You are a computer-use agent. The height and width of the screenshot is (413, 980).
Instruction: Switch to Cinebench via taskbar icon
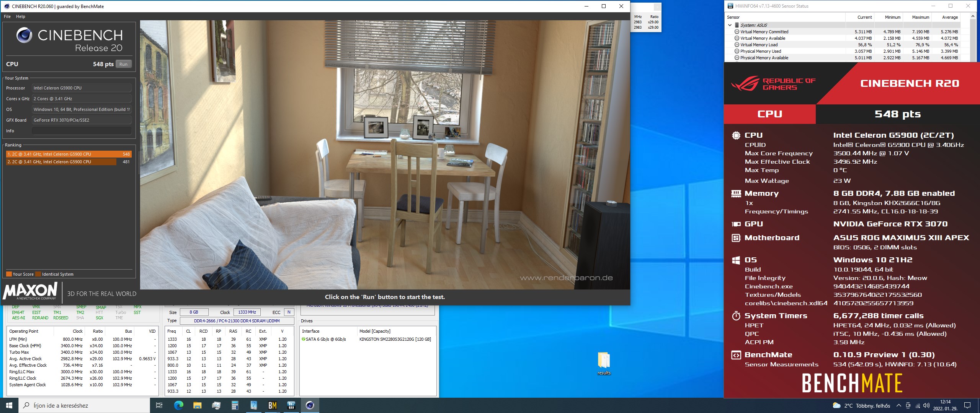tap(310, 405)
